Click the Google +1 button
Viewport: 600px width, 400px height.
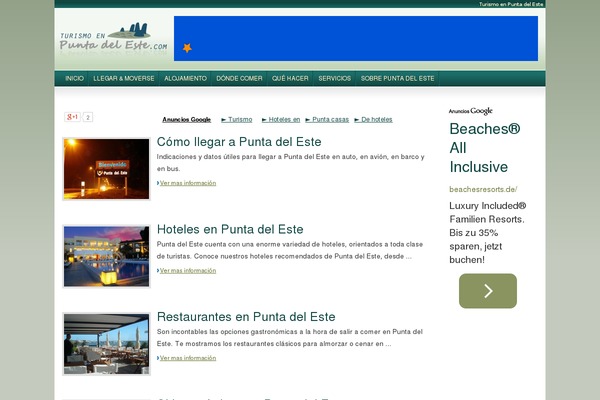click(x=72, y=117)
